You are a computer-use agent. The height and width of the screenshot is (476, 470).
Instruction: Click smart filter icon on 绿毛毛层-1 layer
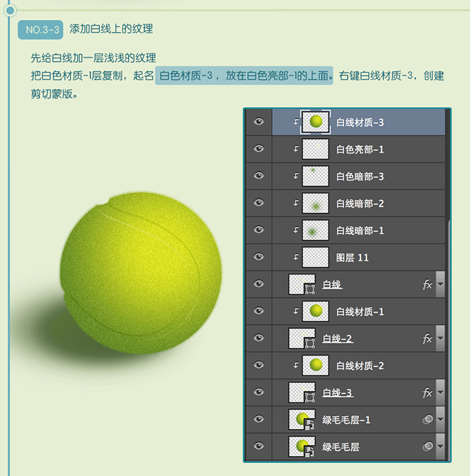pyautogui.click(x=427, y=420)
